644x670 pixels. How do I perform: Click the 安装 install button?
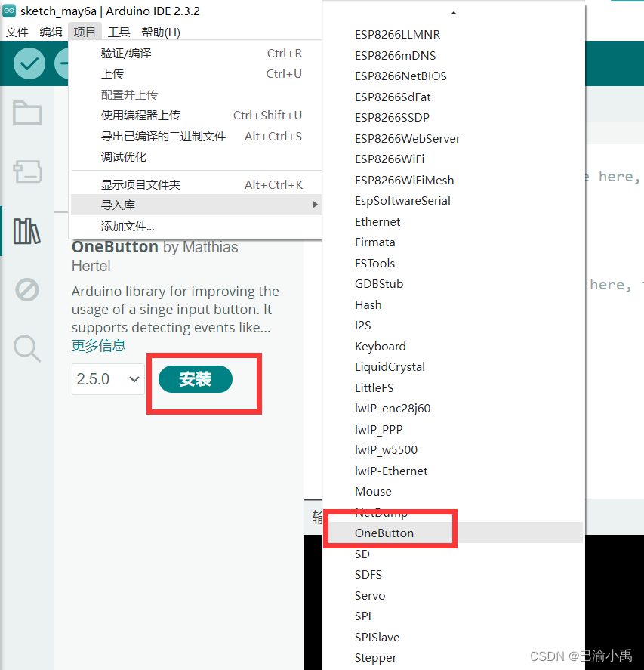pyautogui.click(x=196, y=379)
